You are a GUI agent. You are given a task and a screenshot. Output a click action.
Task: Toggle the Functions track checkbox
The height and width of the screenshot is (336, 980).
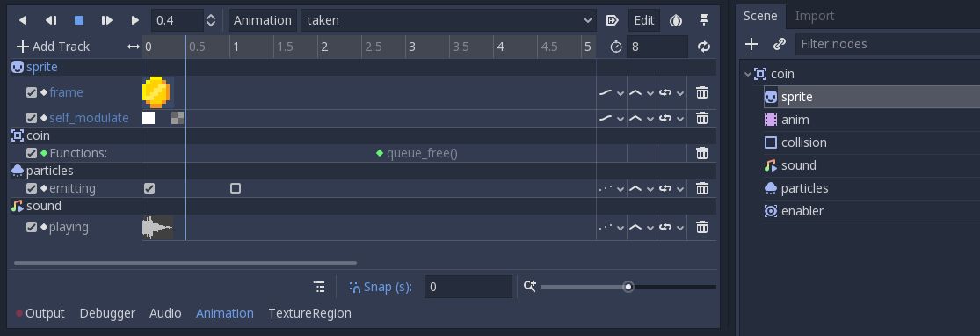pyautogui.click(x=32, y=153)
